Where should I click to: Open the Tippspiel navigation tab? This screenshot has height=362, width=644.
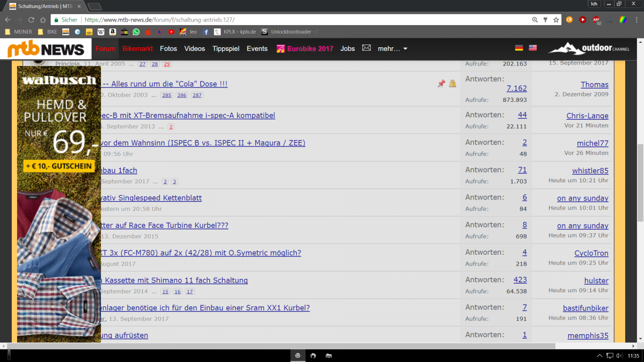point(226,48)
